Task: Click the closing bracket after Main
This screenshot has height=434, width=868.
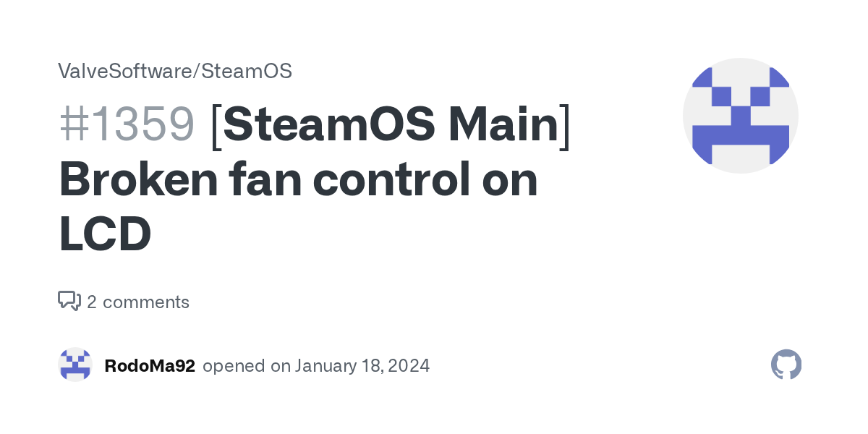Action: pyautogui.click(x=565, y=125)
